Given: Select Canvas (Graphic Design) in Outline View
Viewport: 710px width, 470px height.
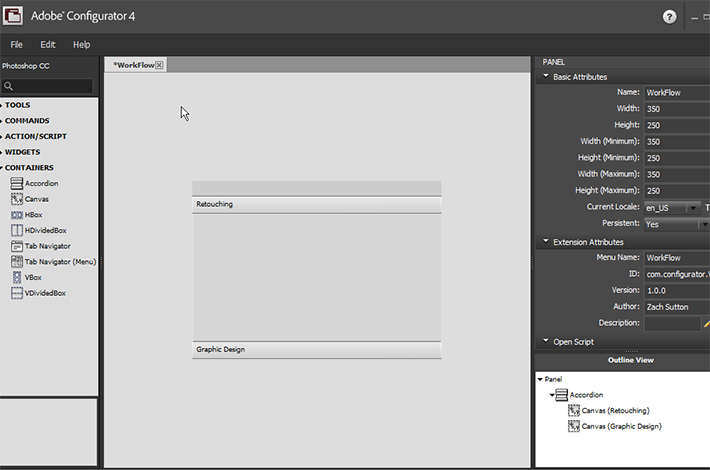Looking at the screenshot, I should 621,427.
